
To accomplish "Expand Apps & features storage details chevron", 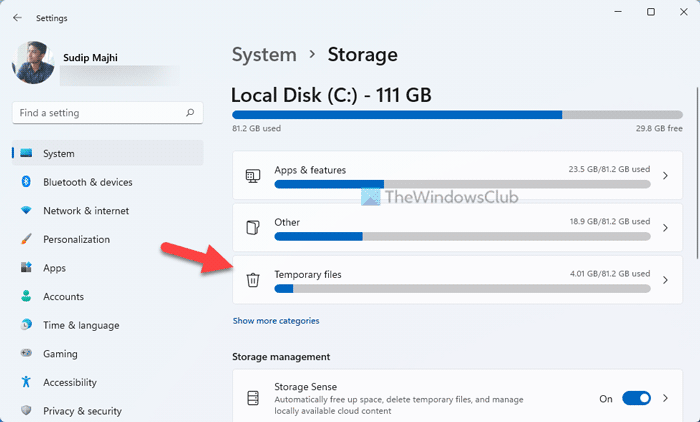I will point(666,176).
